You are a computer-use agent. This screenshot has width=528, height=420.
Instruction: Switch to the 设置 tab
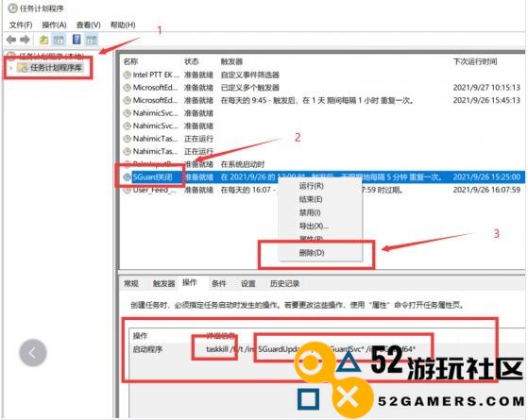(x=248, y=284)
